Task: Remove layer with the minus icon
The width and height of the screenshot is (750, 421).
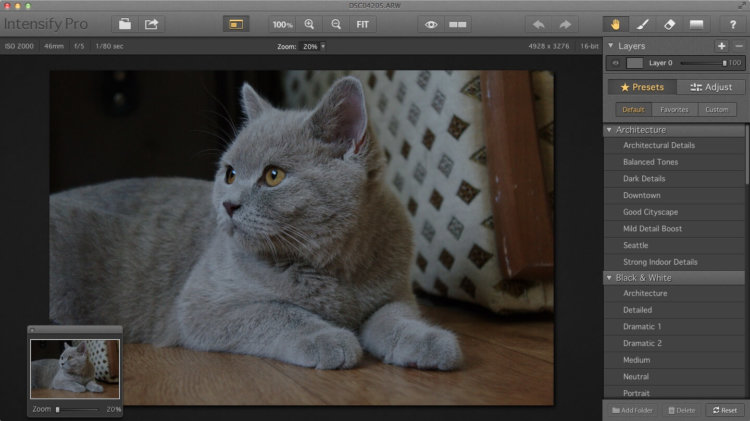Action: (x=739, y=46)
